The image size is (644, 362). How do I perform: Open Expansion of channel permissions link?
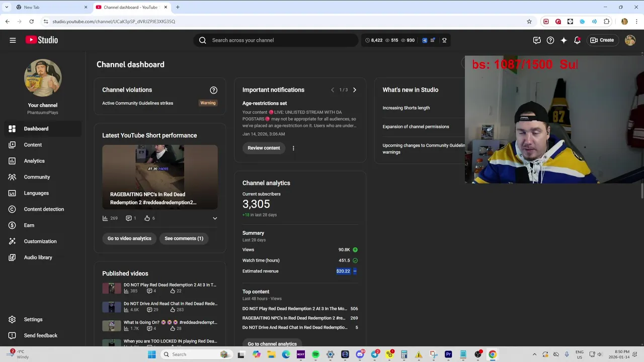(x=416, y=127)
